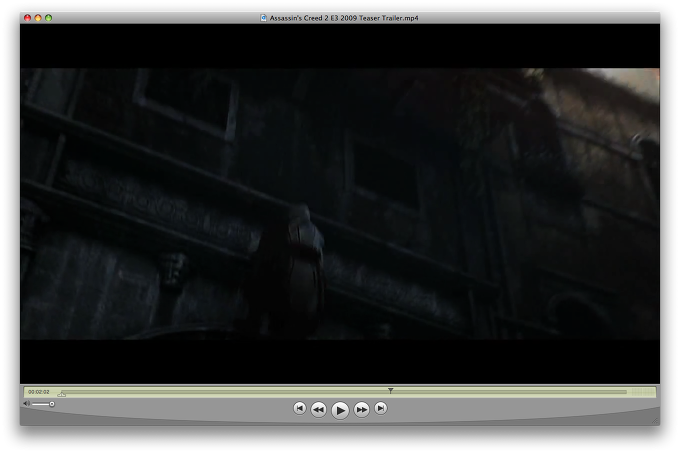Minimize the player window with the yellow button
Screen dimensions: 680x453
pos(38,18)
